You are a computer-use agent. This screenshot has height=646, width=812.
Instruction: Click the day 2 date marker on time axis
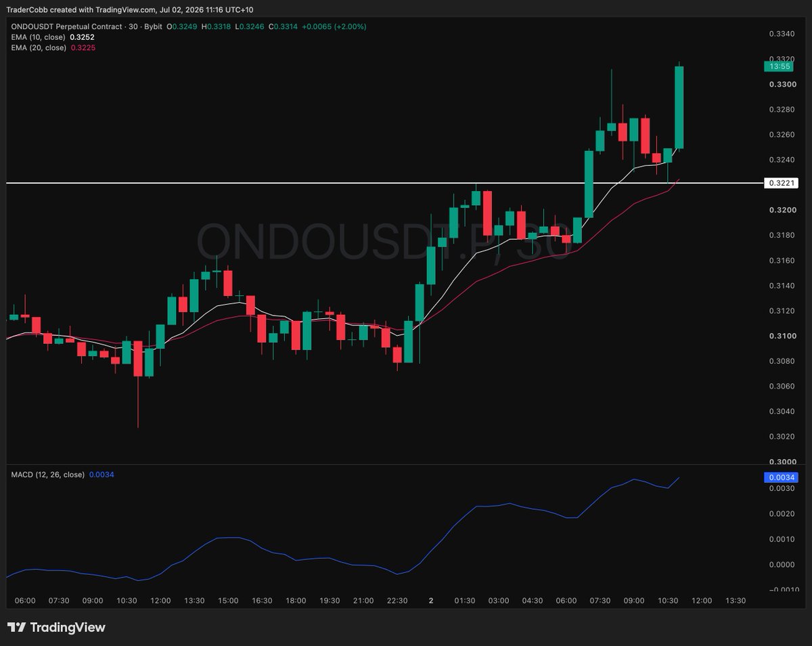coord(431,601)
